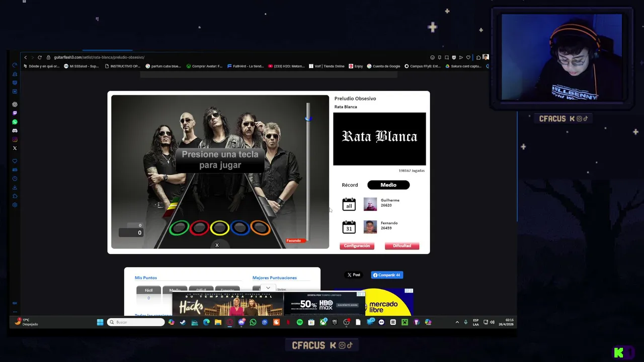Open Spotify from the taskbar
644x362 pixels.
[300, 322]
